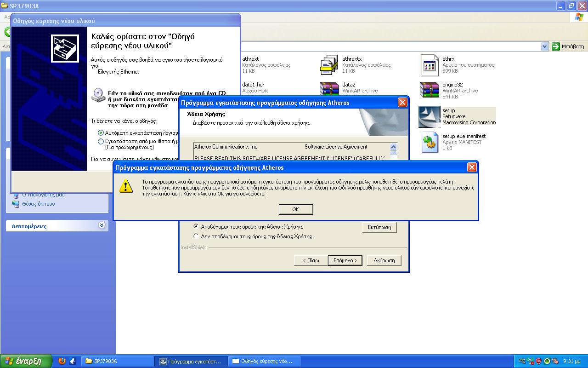Click the hardware wizard card icon
588x368 pixels.
tap(65, 48)
